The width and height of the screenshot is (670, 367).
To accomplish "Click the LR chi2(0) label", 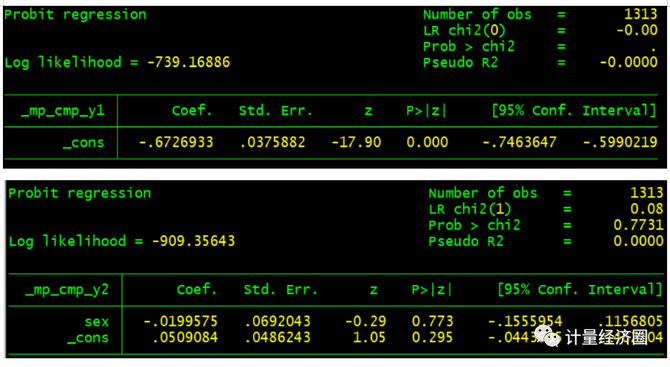I will [464, 30].
